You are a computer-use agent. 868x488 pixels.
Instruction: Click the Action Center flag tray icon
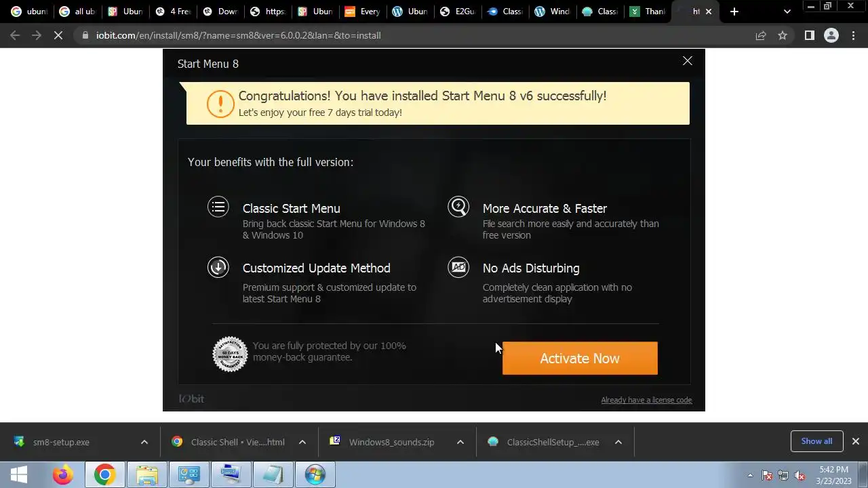pyautogui.click(x=767, y=476)
